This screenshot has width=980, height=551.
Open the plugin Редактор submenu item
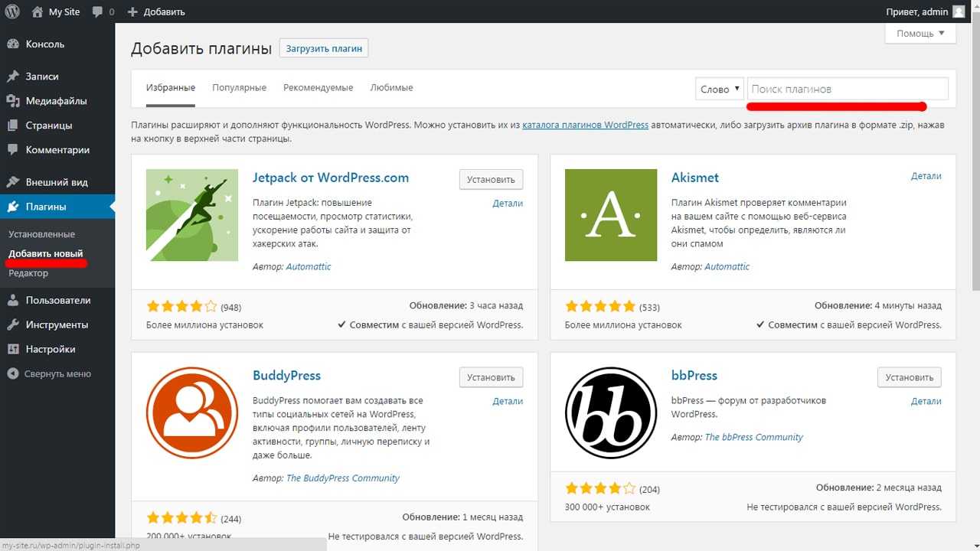[28, 273]
